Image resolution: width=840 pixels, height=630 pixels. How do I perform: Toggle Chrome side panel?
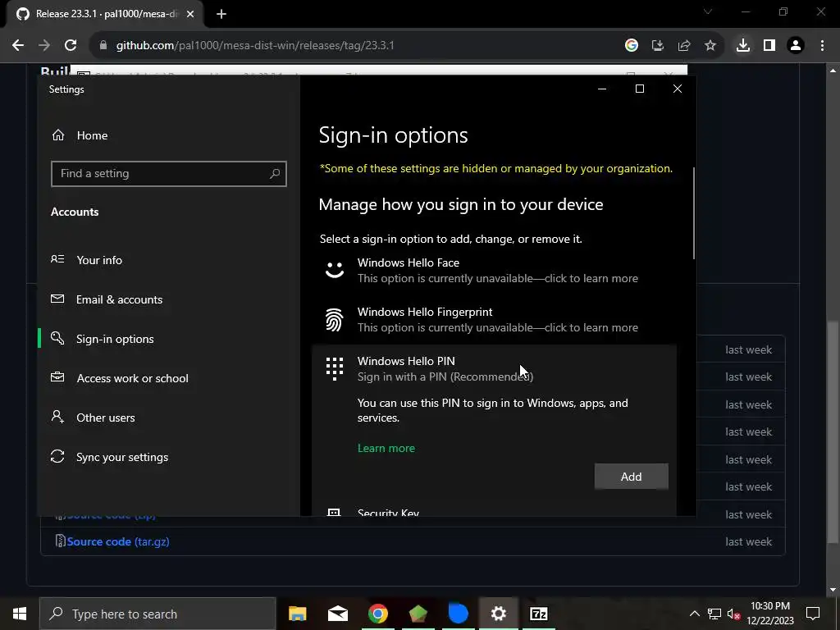pyautogui.click(x=769, y=46)
